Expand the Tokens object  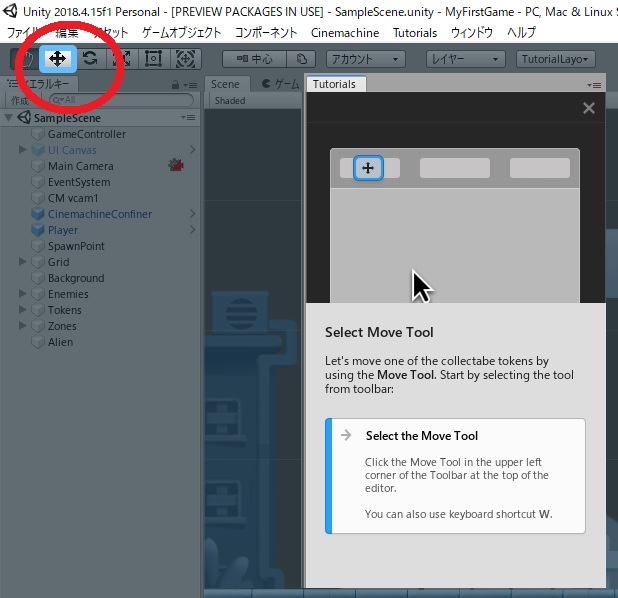22,310
